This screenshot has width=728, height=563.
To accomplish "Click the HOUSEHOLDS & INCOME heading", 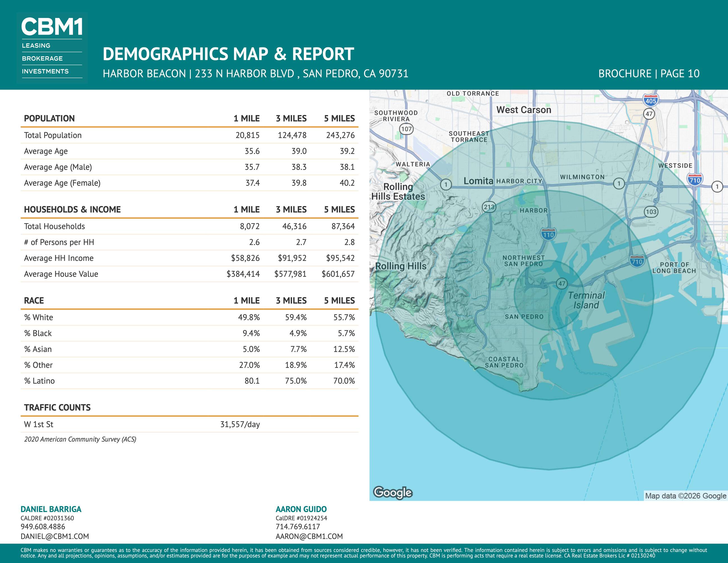I will (x=72, y=209).
